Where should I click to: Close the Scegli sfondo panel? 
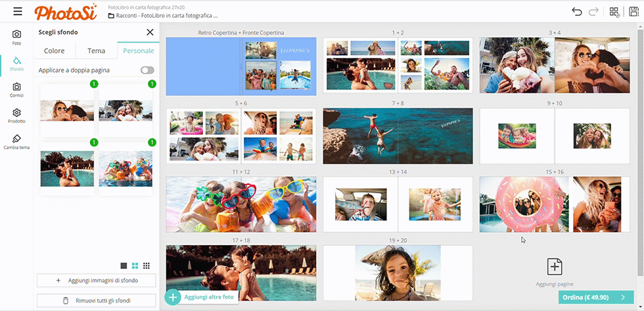pos(150,32)
